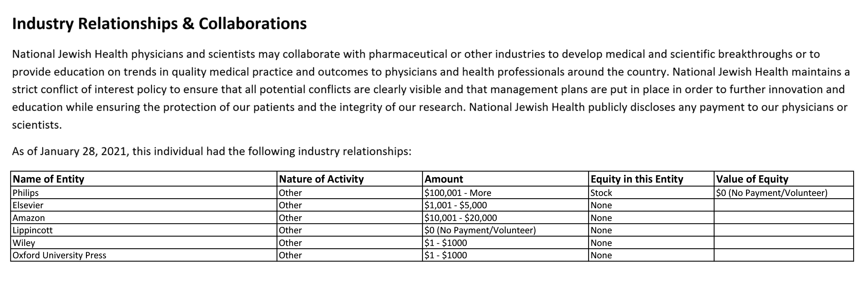Click the Name of Entity column header

[49, 179]
